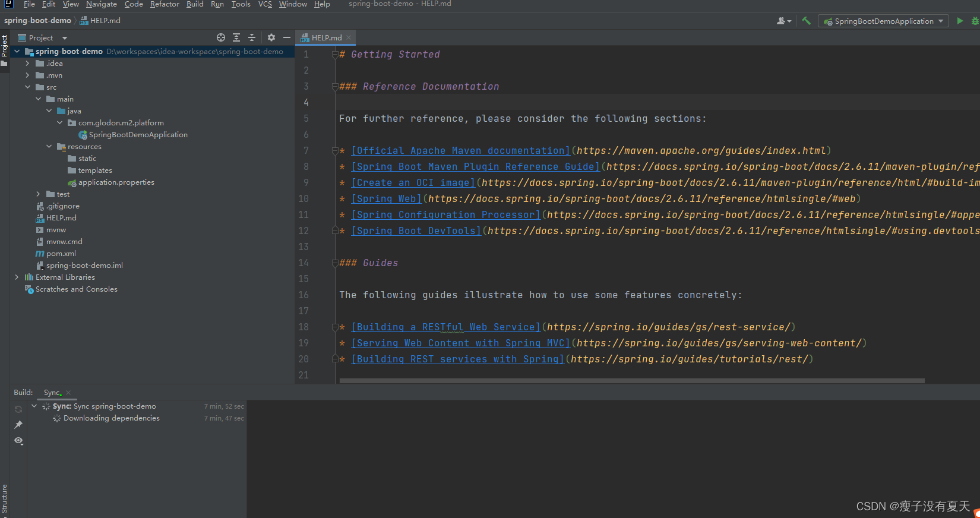Open the File menu

point(29,4)
